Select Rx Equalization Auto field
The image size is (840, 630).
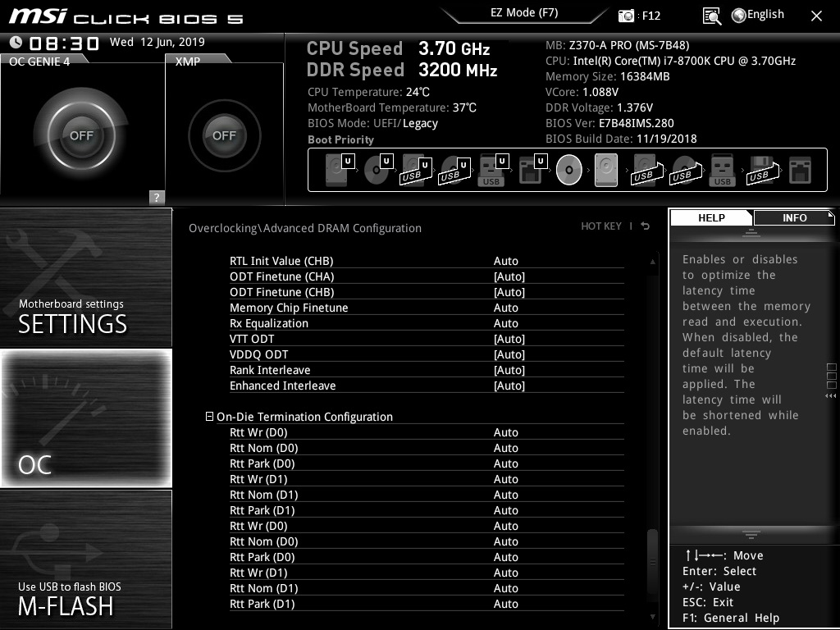coord(505,323)
